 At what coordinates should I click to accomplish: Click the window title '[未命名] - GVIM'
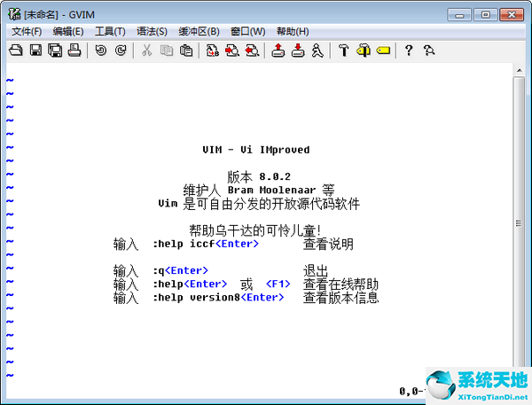tap(59, 14)
